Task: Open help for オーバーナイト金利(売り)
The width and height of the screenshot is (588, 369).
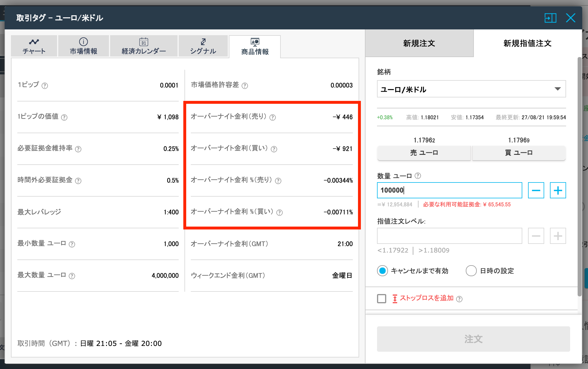Action: [273, 117]
